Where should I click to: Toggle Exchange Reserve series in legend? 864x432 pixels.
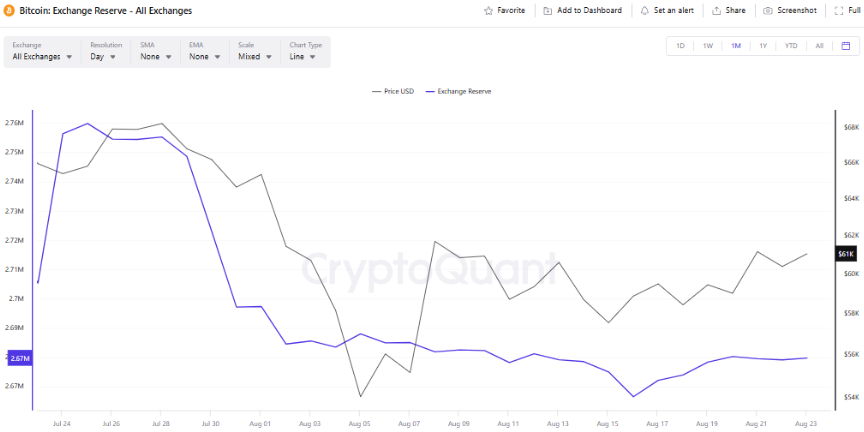[458, 91]
